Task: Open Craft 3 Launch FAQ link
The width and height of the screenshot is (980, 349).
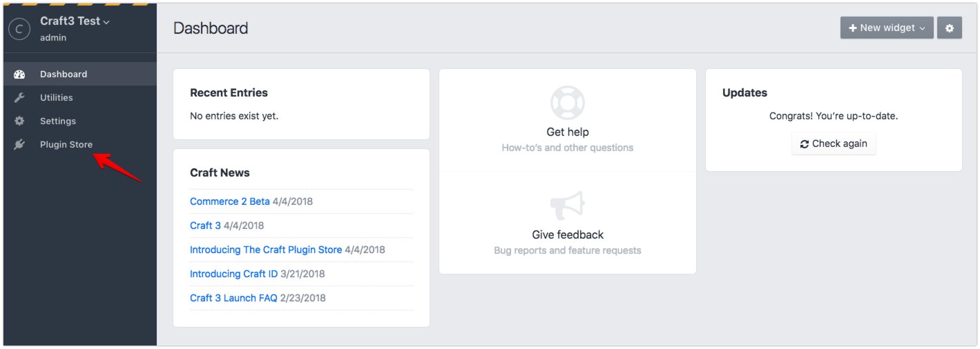Action: pos(233,298)
